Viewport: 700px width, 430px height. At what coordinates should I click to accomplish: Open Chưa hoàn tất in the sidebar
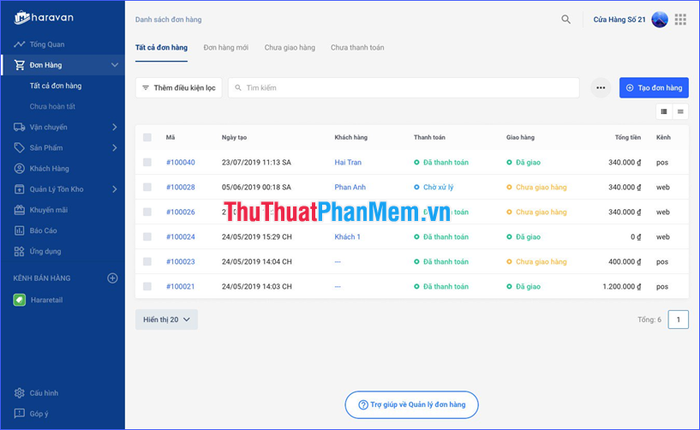click(52, 106)
